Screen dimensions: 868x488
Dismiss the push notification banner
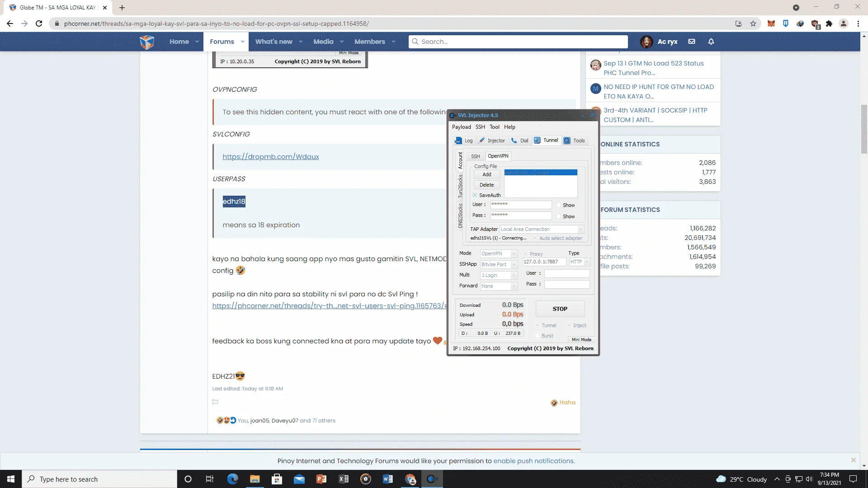point(853,460)
